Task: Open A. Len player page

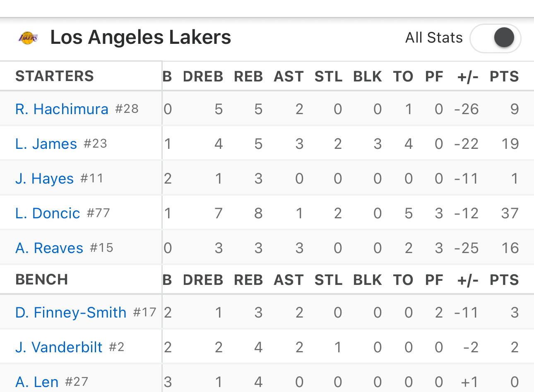Action: coord(37,382)
